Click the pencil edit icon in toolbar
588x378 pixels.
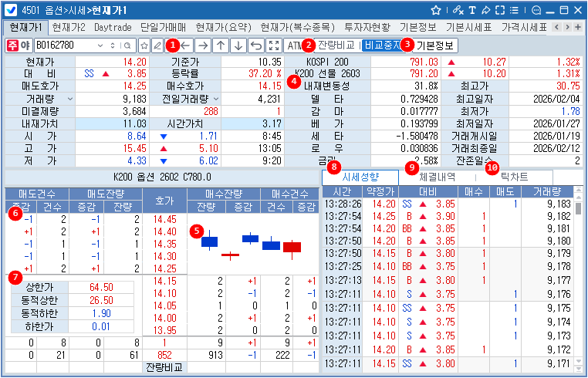pos(157,46)
